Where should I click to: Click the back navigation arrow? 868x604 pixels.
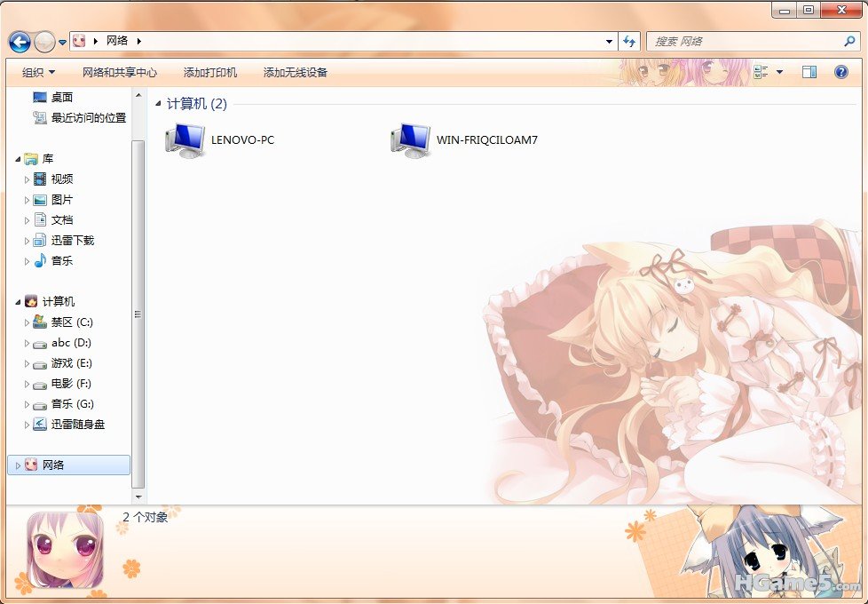[20, 42]
